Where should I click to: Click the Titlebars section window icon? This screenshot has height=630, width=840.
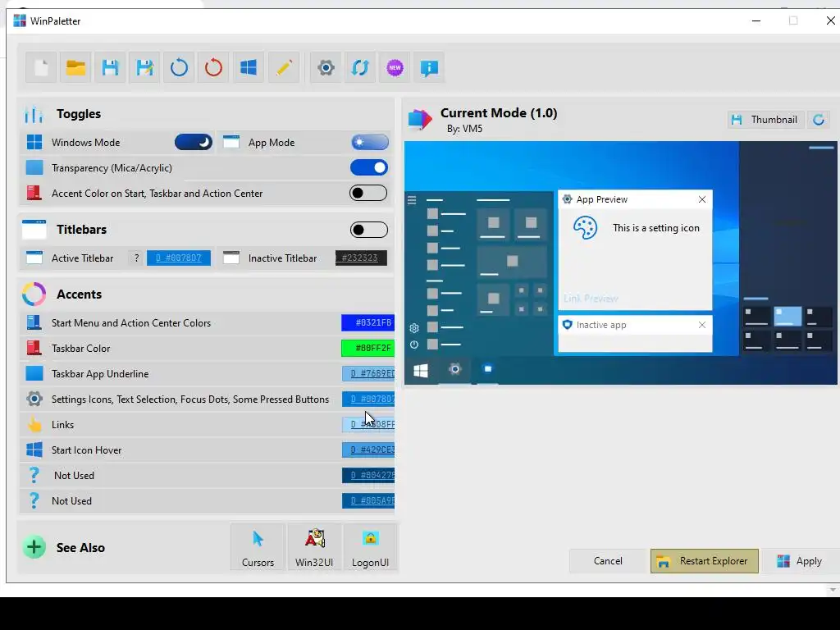[34, 230]
